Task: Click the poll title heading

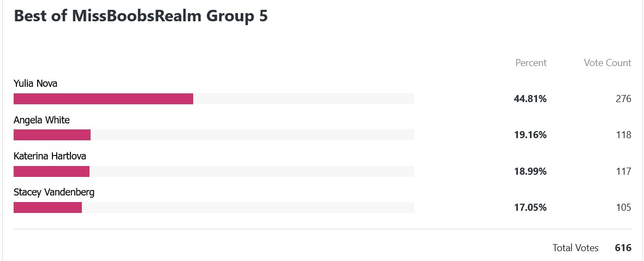Action: point(141,16)
